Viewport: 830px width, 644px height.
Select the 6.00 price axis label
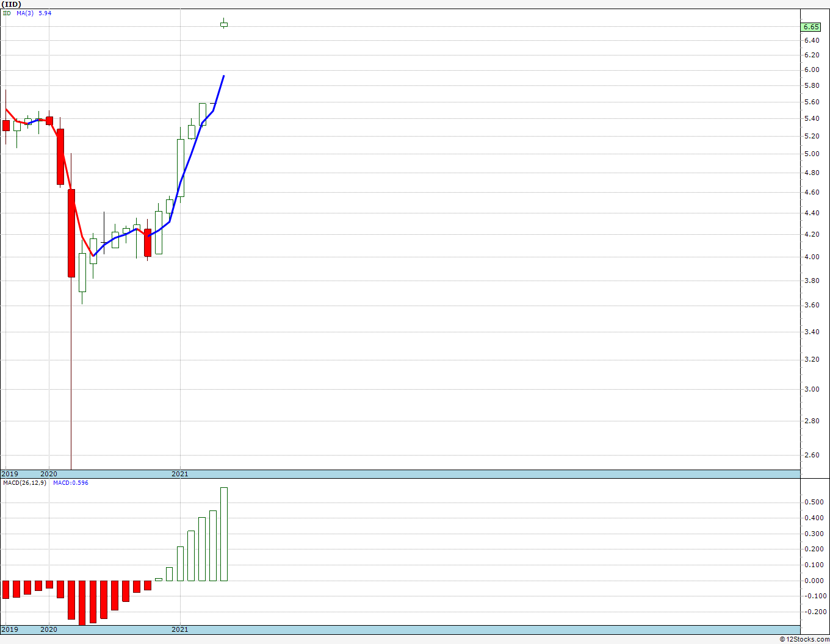tap(812, 70)
